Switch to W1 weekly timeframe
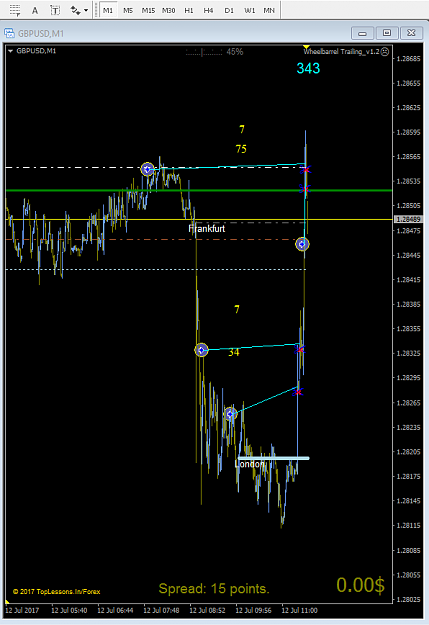 [x=250, y=10]
